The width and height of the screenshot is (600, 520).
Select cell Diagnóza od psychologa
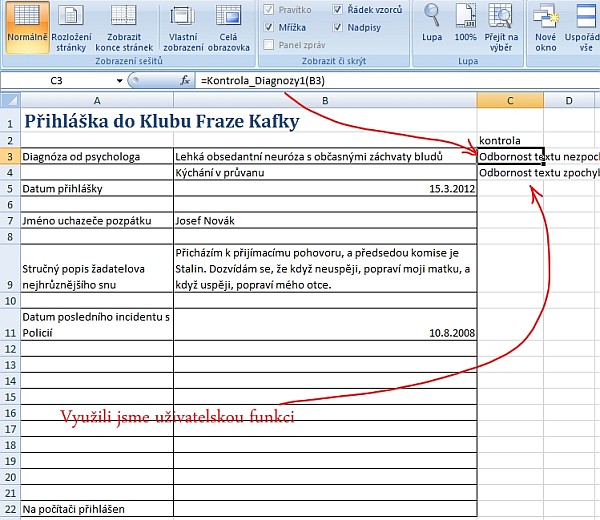point(97,156)
